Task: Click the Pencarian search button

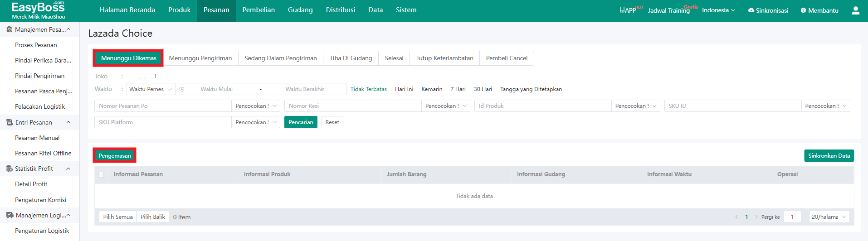Action: click(x=301, y=122)
